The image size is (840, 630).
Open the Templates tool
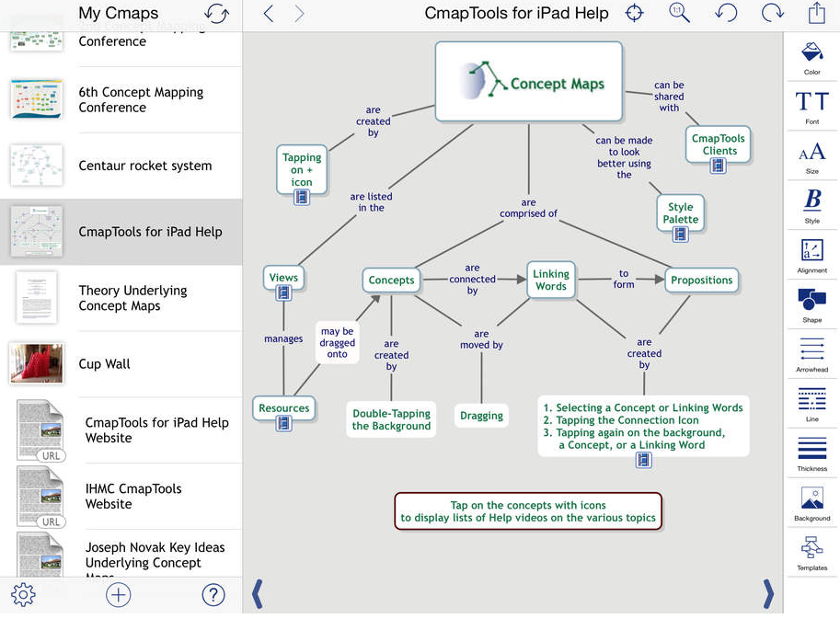(811, 553)
